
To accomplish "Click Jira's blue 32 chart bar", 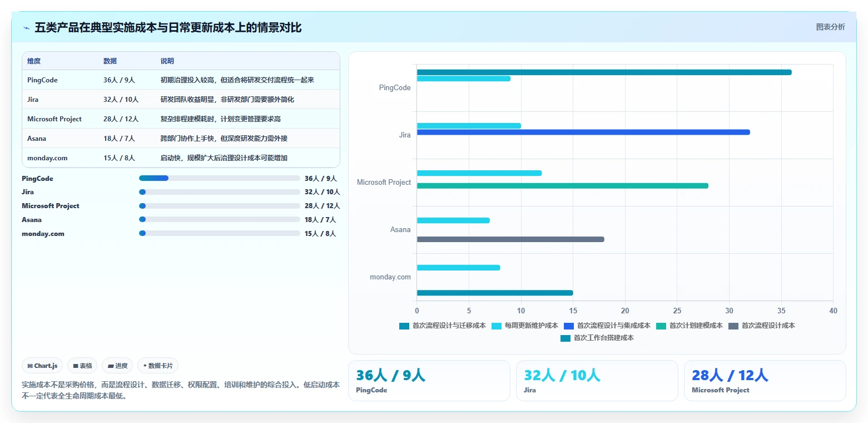I will coord(583,132).
